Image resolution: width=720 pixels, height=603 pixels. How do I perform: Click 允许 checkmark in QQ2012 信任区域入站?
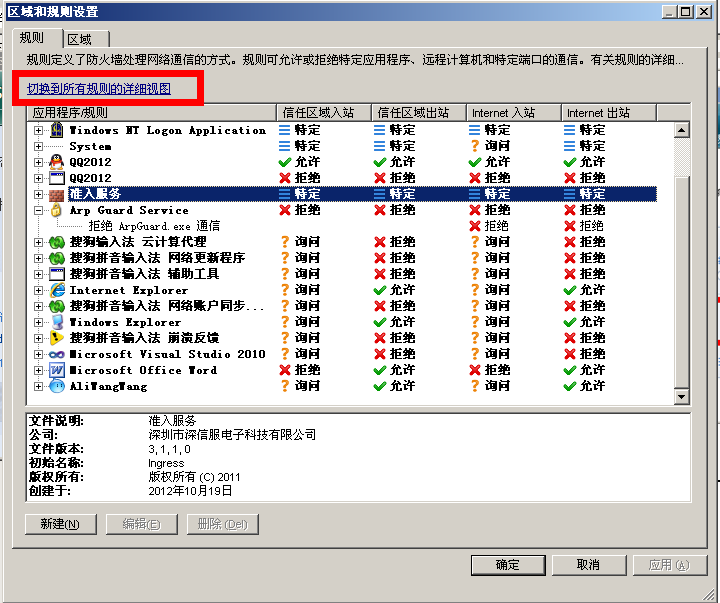[285, 162]
